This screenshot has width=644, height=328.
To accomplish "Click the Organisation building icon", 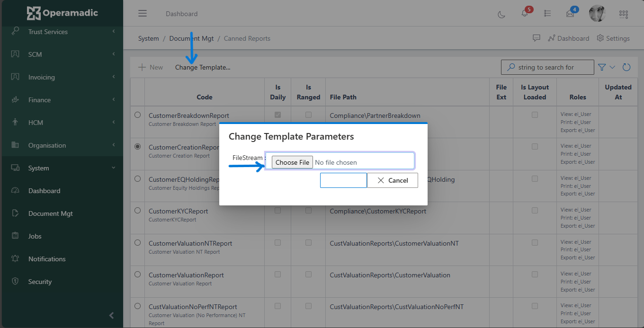I will pyautogui.click(x=15, y=145).
